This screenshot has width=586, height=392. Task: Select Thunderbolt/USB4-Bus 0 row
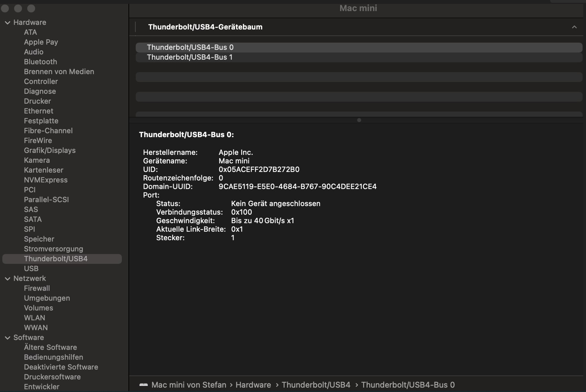point(359,47)
